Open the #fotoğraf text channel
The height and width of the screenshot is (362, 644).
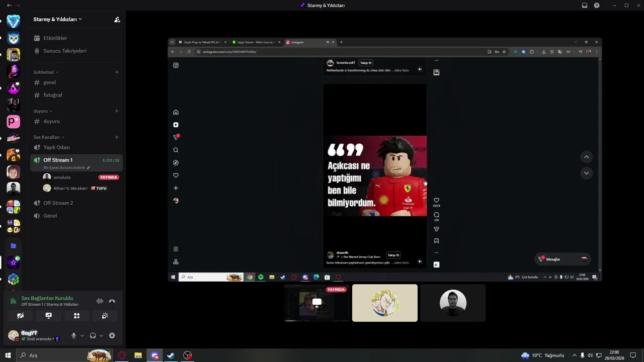coord(76,95)
